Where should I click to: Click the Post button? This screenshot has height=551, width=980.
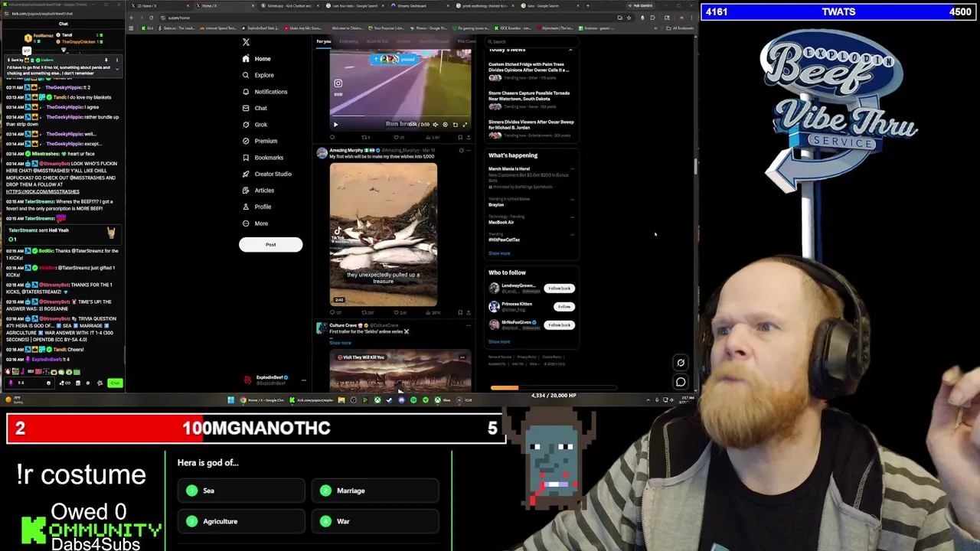tap(270, 245)
